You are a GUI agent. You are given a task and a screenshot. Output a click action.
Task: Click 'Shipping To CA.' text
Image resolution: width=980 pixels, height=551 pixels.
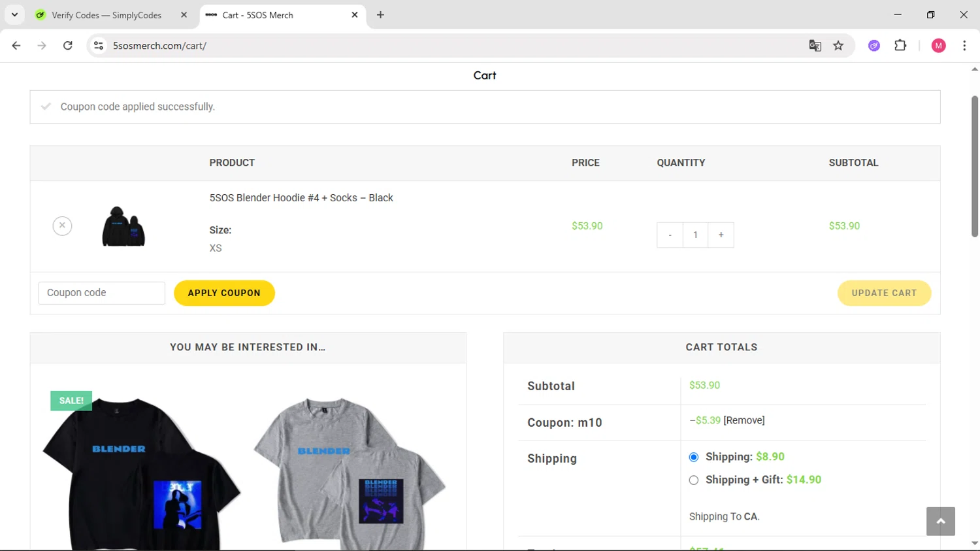[724, 516]
